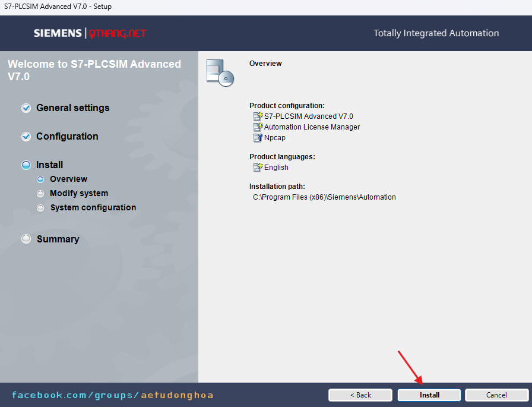
Task: Jump to the Summary step label
Action: click(x=58, y=239)
